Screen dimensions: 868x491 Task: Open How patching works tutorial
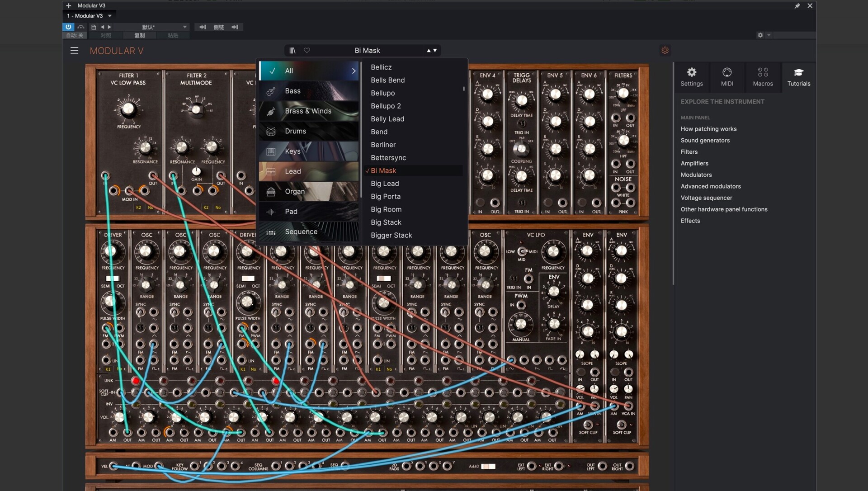pos(708,129)
